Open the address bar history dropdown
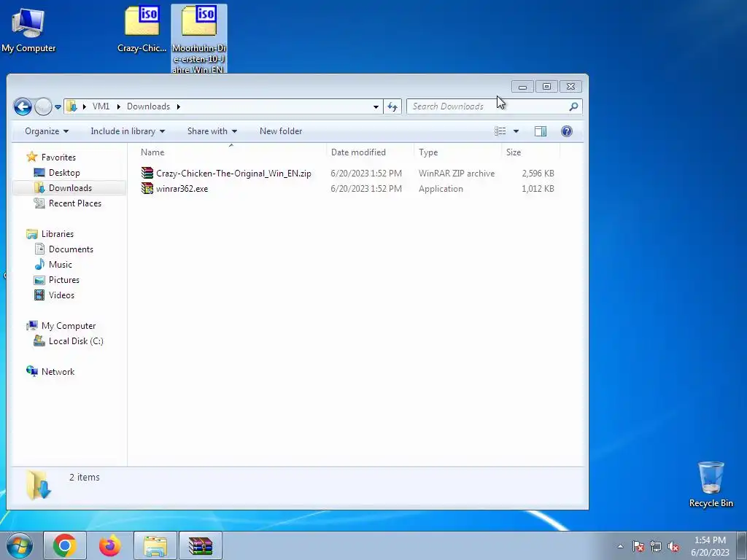Image resolution: width=747 pixels, height=560 pixels. [x=376, y=106]
